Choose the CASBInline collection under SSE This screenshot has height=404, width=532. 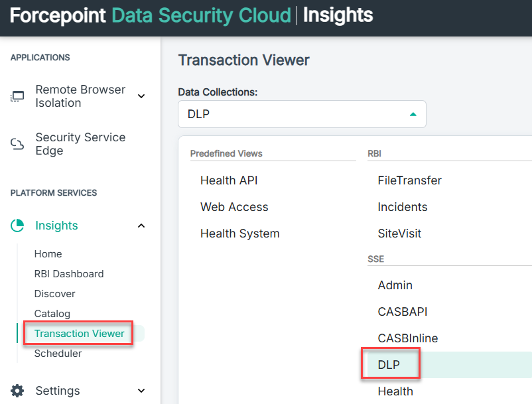pyautogui.click(x=408, y=338)
